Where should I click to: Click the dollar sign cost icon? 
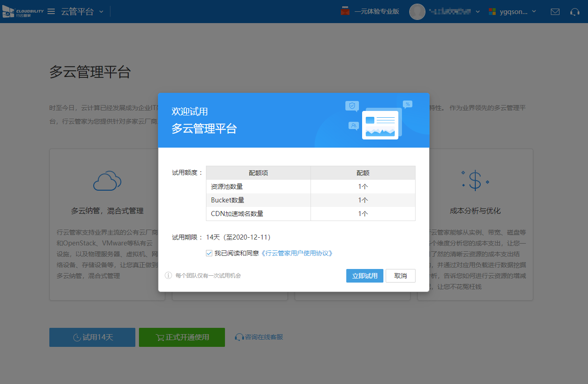point(475,180)
